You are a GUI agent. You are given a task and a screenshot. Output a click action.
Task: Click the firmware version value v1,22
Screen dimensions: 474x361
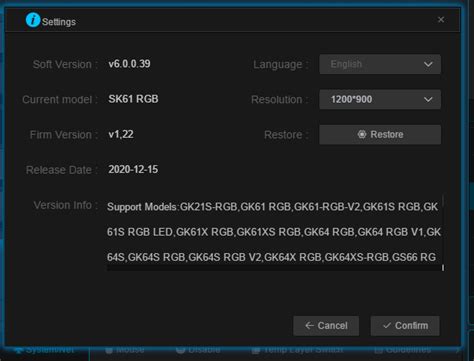click(x=121, y=134)
